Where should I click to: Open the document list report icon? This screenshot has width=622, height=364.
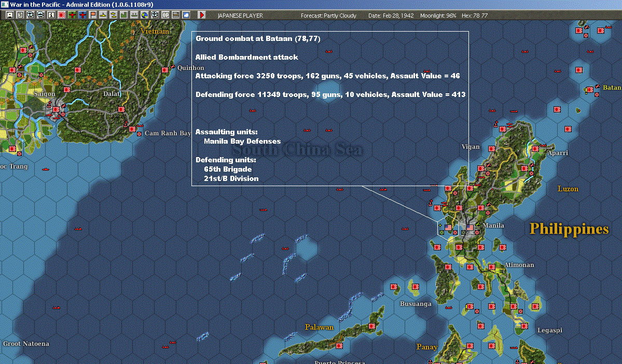point(20,15)
